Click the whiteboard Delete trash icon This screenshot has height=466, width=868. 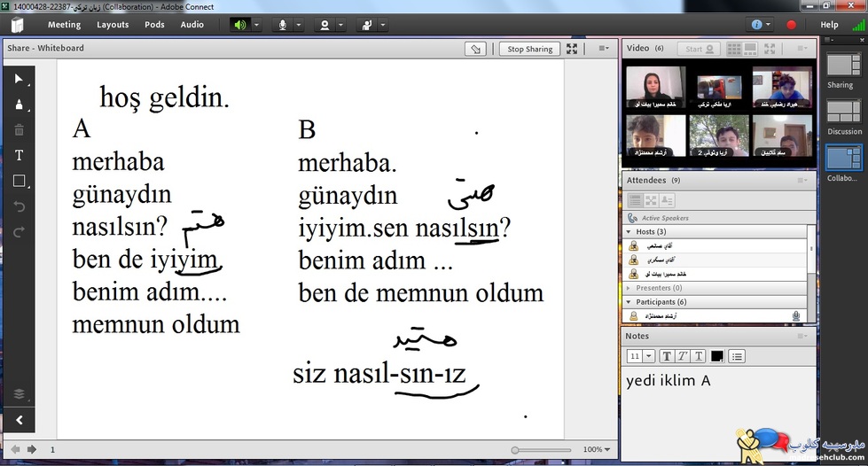pos(19,130)
